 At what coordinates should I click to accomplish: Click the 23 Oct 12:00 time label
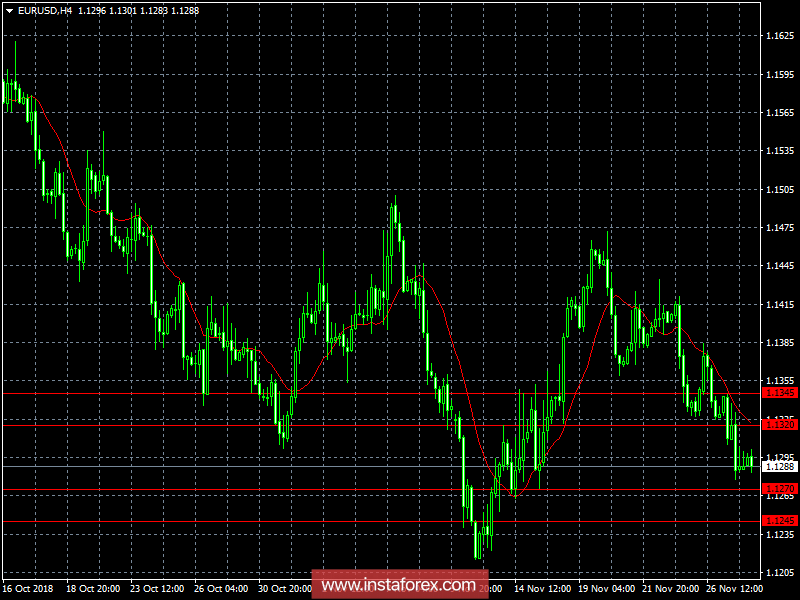tap(157, 588)
